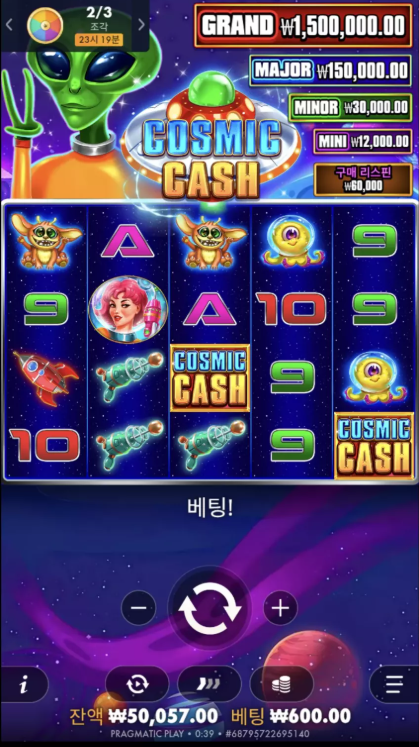Open the autoplay settings button
Image resolution: width=419 pixels, height=747 pixels.
click(137, 685)
